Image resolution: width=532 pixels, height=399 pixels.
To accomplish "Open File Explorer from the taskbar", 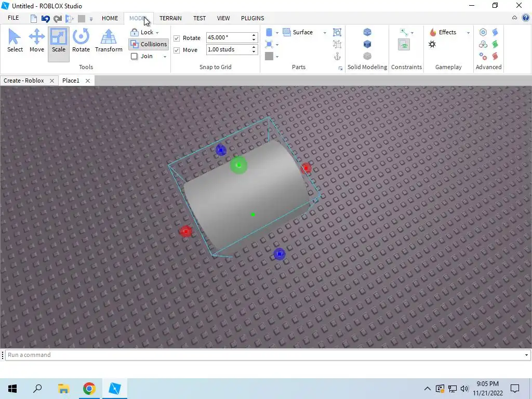I will coord(63,389).
